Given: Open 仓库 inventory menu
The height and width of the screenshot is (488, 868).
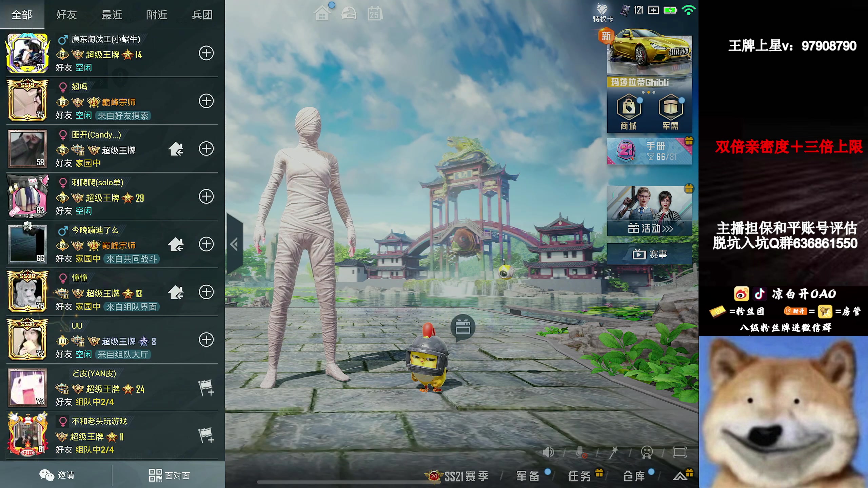Looking at the screenshot, I should pyautogui.click(x=634, y=476).
